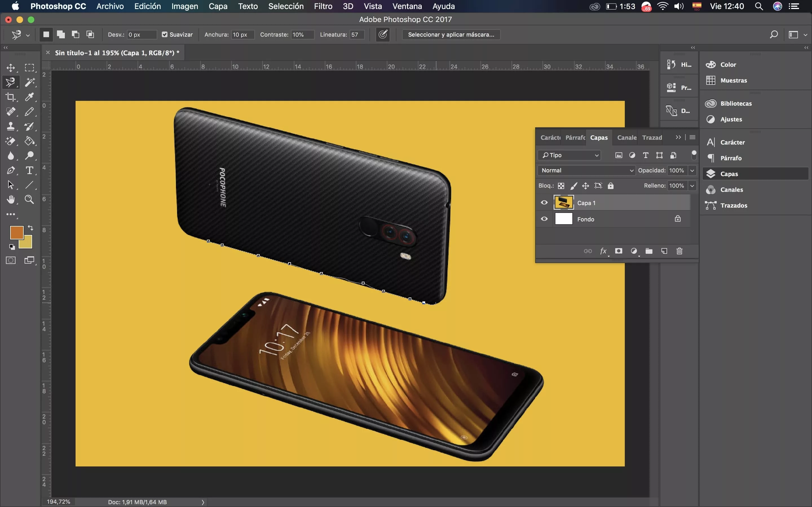Select the Crop tool
This screenshot has height=507, width=812.
[10, 97]
